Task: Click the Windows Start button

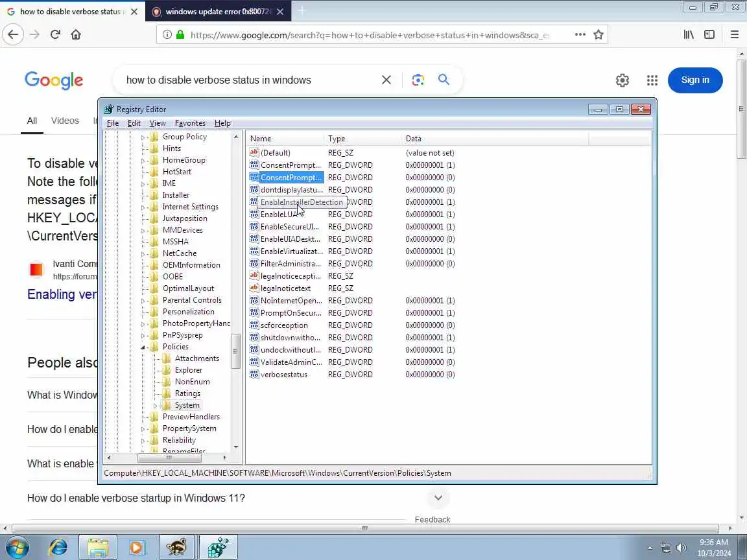Action: coord(18,548)
